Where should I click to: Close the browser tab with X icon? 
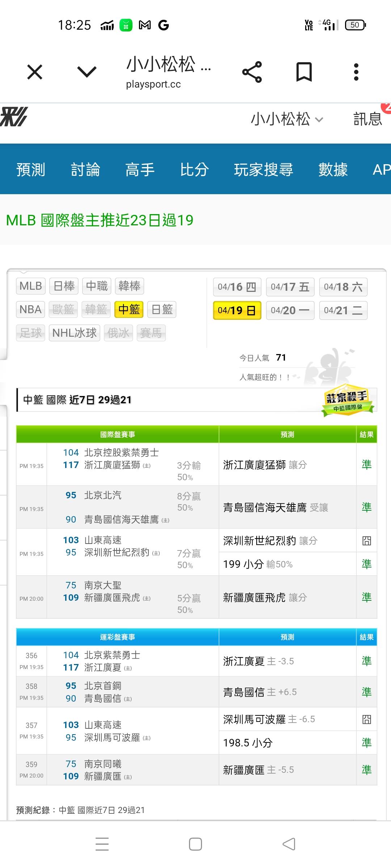(x=35, y=72)
